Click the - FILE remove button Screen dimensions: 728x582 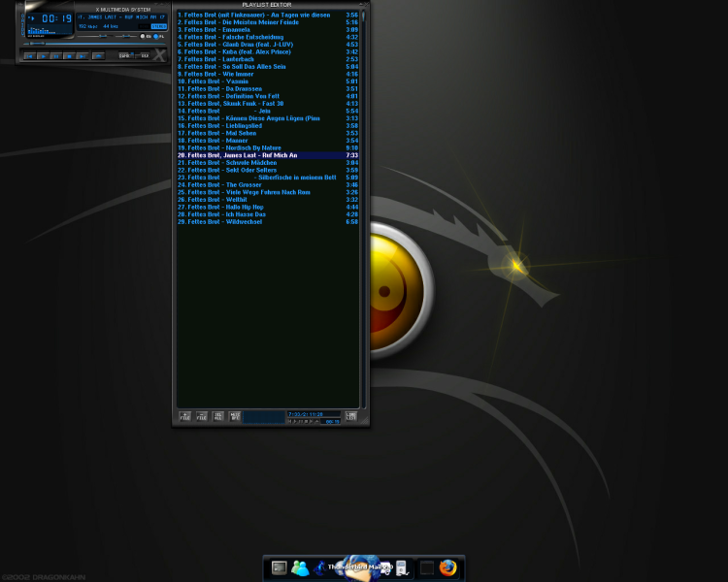[202, 416]
